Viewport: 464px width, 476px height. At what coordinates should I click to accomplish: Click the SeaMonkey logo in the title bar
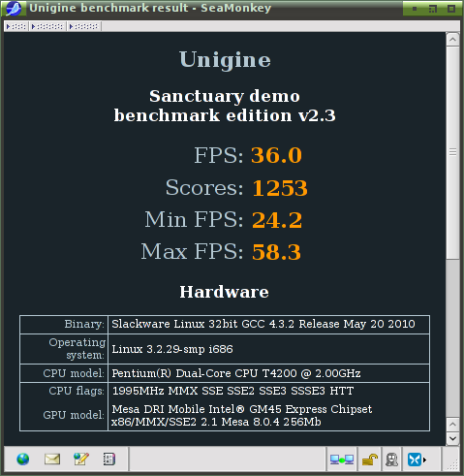[14, 8]
